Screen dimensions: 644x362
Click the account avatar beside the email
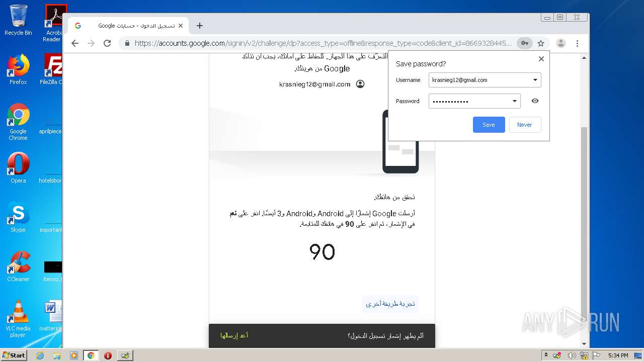click(x=360, y=84)
